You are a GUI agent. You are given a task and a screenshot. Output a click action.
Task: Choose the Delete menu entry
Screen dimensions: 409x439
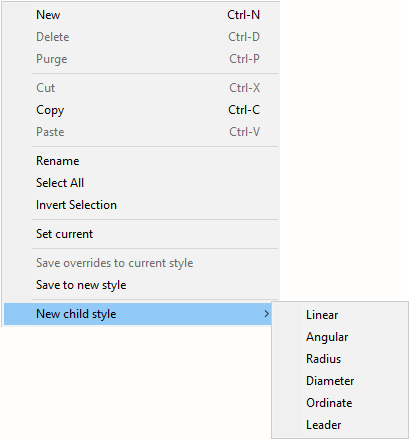pos(142,37)
